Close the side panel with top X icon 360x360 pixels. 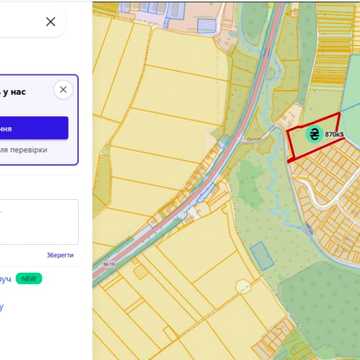tap(51, 22)
